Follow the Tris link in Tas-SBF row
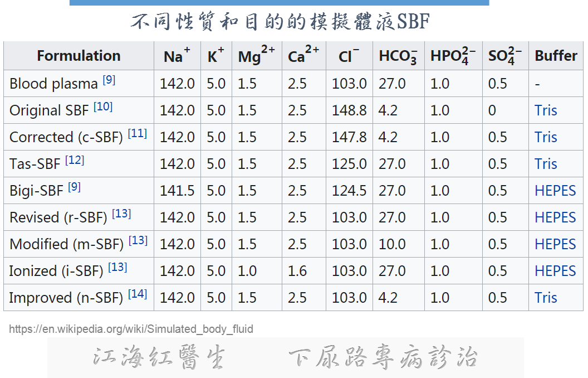 coord(546,164)
